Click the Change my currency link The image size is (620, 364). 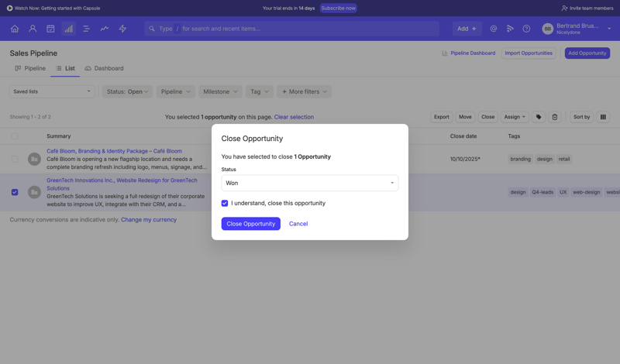coord(149,220)
